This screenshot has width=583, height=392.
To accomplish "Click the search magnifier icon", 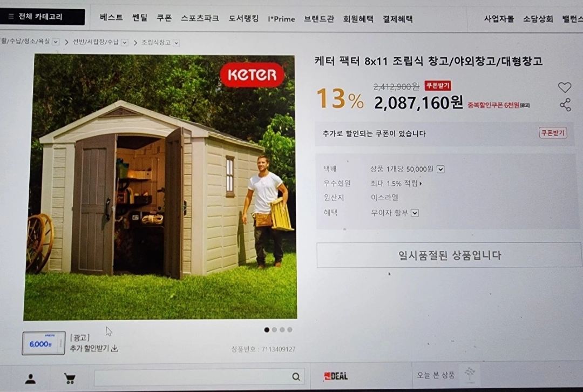I will [296, 377].
